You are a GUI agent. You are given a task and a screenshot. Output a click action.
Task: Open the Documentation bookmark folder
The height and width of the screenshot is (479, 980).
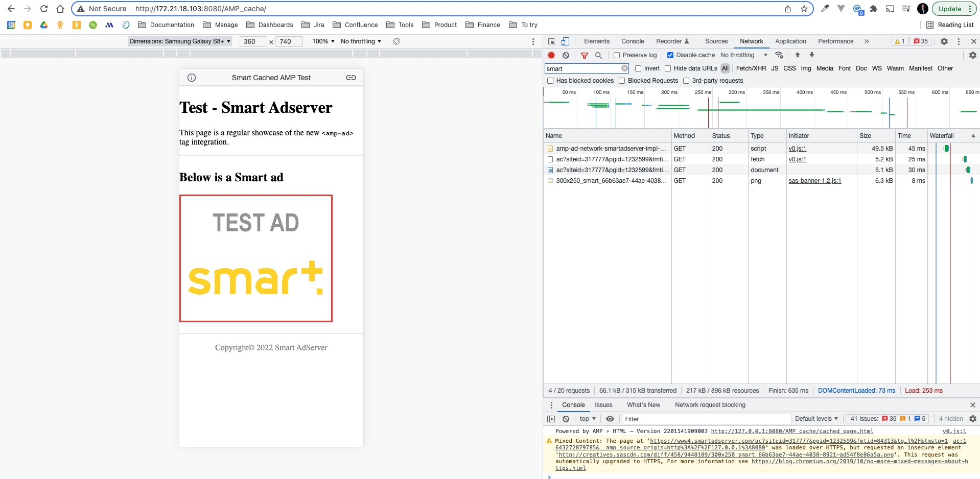point(166,25)
